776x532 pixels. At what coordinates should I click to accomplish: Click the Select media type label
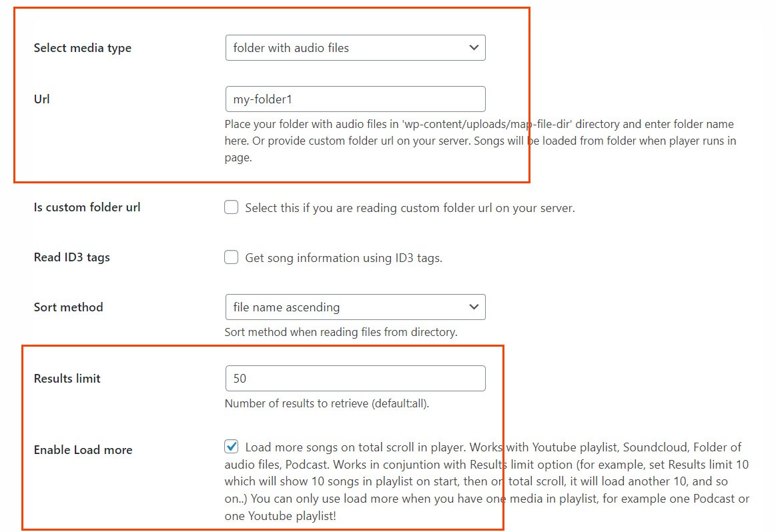click(83, 48)
